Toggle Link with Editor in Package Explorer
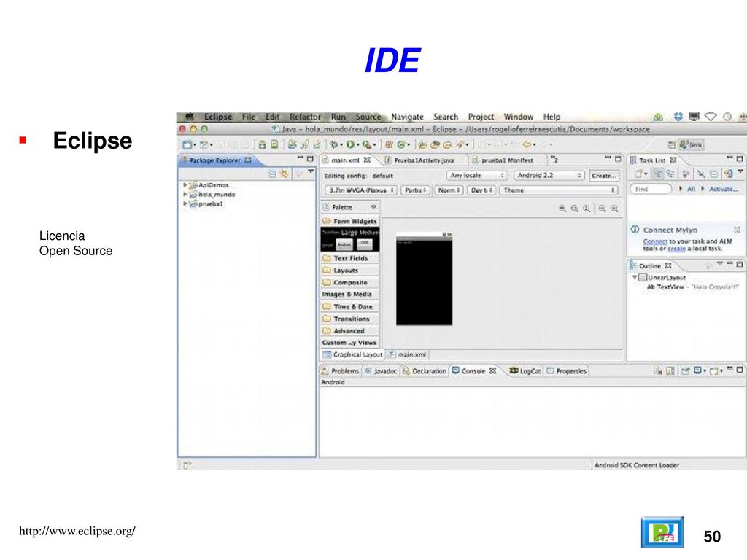 [285, 174]
